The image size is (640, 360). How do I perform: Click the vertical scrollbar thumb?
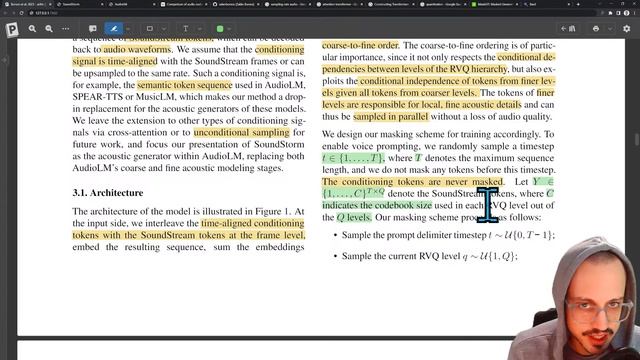click(637, 139)
